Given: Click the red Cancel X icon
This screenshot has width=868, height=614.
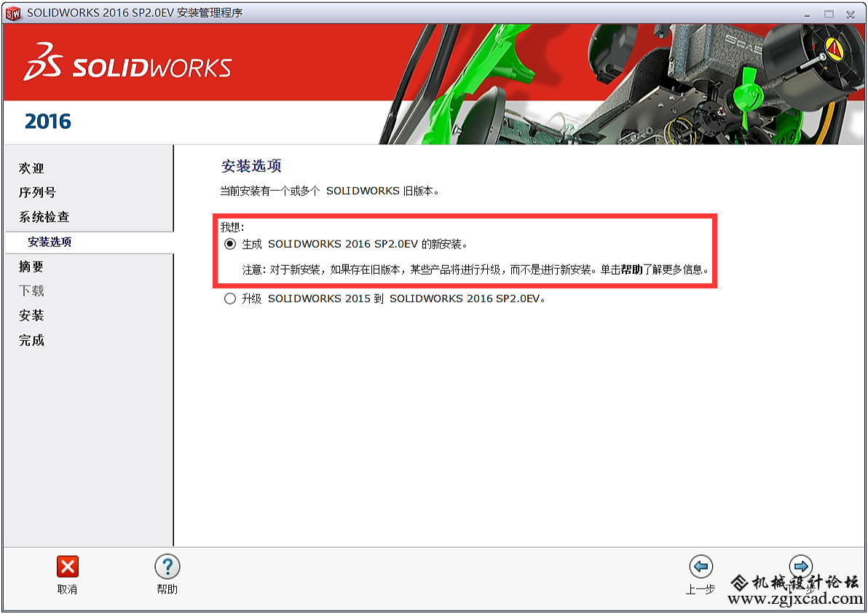Looking at the screenshot, I should [x=68, y=567].
